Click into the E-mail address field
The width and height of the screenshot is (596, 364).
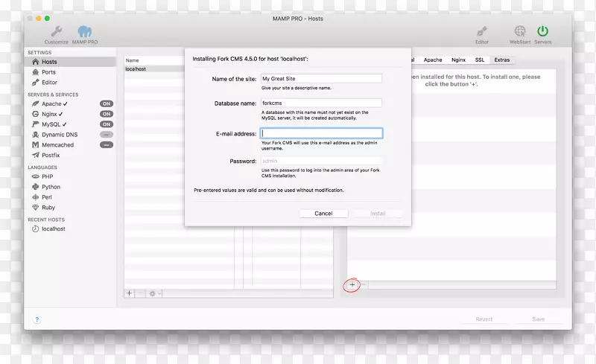tap(321, 133)
